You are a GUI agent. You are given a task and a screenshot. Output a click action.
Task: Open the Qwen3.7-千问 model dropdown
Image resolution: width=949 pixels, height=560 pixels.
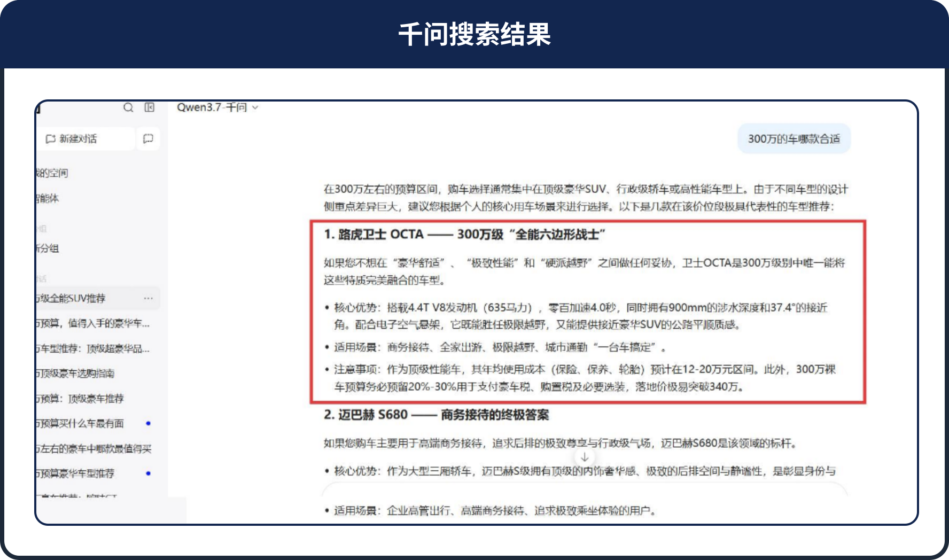[217, 107]
